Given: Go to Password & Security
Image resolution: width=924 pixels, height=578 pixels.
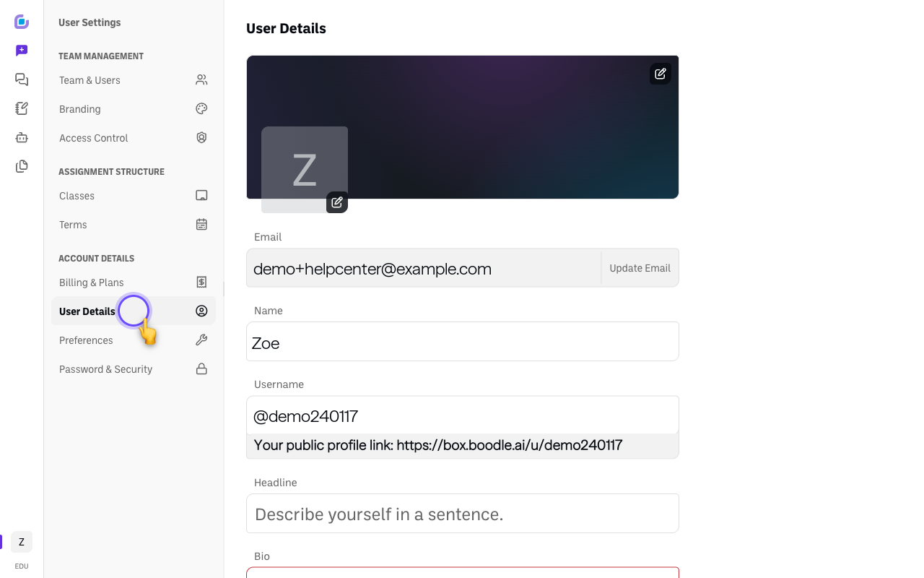Looking at the screenshot, I should (x=134, y=369).
